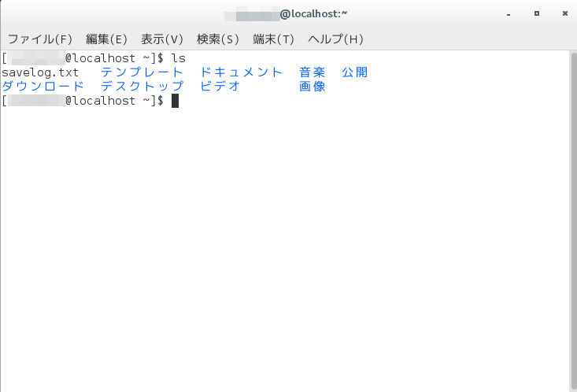Click the vertical scrollbar of the terminal
This screenshot has width=577, height=392.
573,221
